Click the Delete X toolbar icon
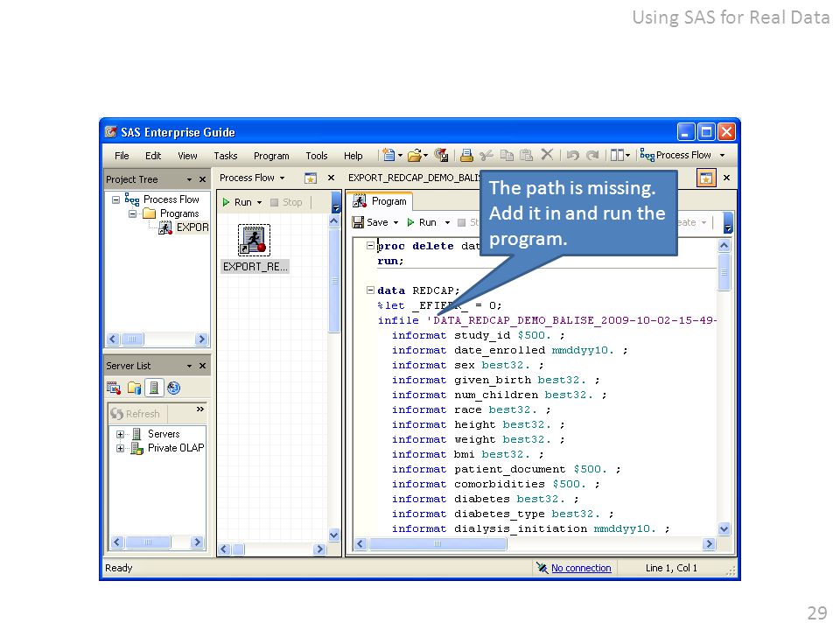Image resolution: width=840 pixels, height=630 pixels. [547, 155]
